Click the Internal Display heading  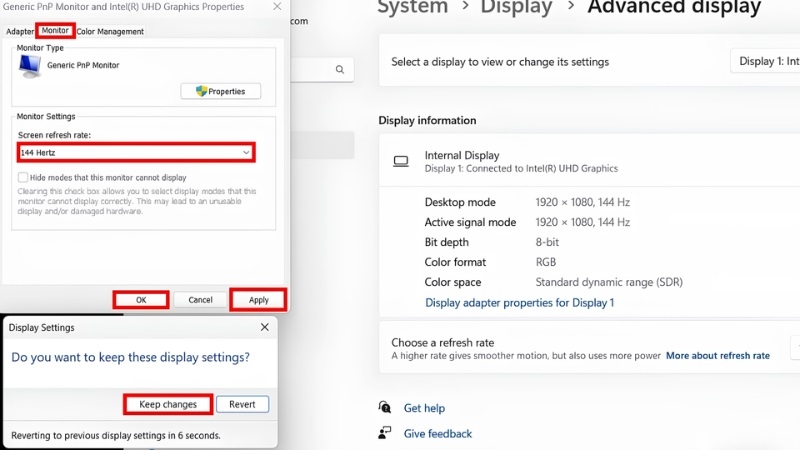coord(462,155)
